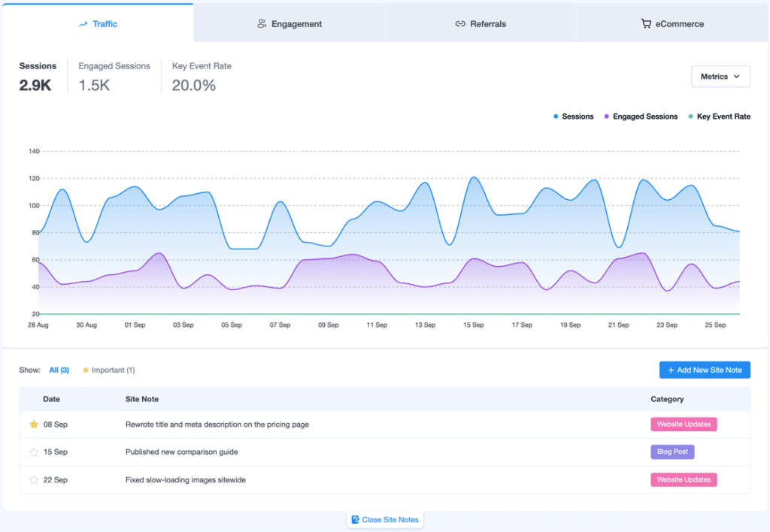Select the Sessions 2.9K metric
Screen dimensions: 770x532
(x=38, y=77)
